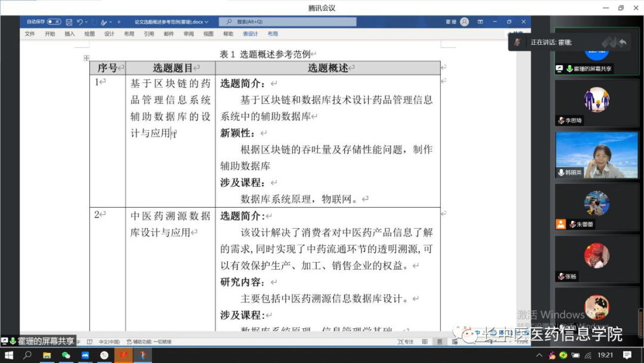Switch to the Read Mode view icon
Screen dimensions: 644x363
point(425,342)
